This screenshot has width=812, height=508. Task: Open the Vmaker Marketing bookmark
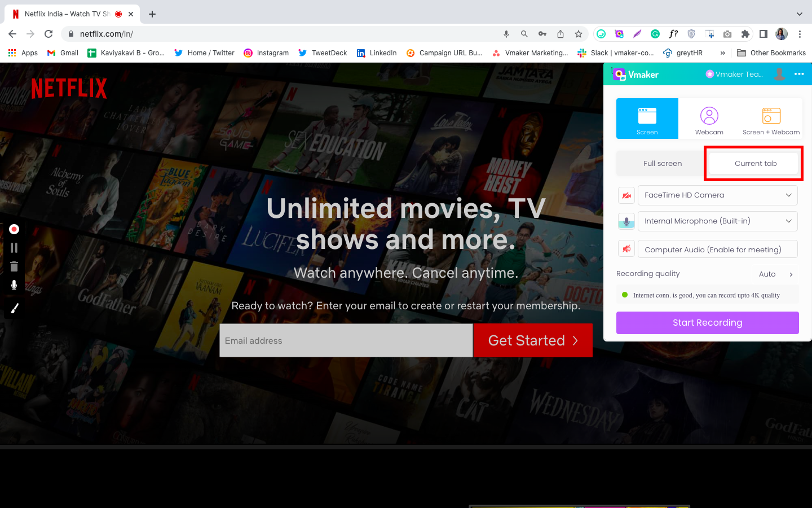click(530, 53)
